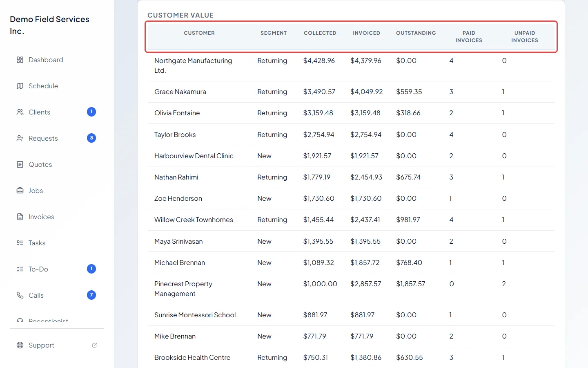The height and width of the screenshot is (368, 588).
Task: Open the Dashboard page
Action: click(x=57, y=60)
